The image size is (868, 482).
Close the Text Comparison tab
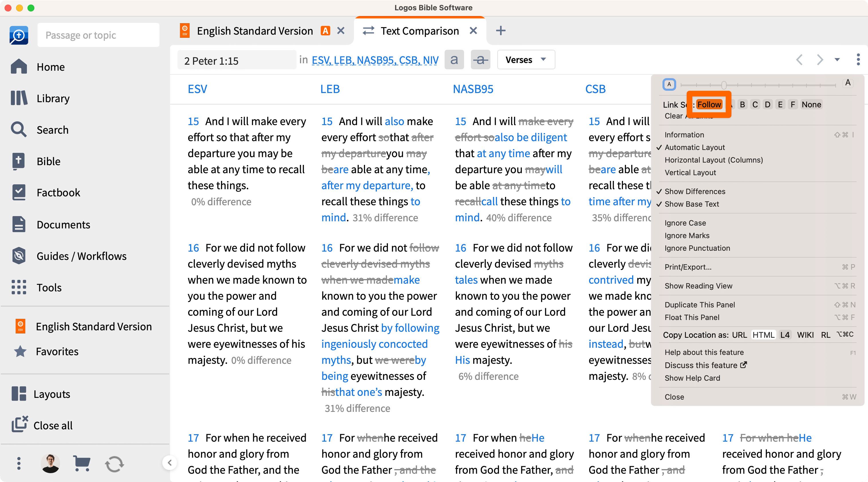click(x=473, y=31)
